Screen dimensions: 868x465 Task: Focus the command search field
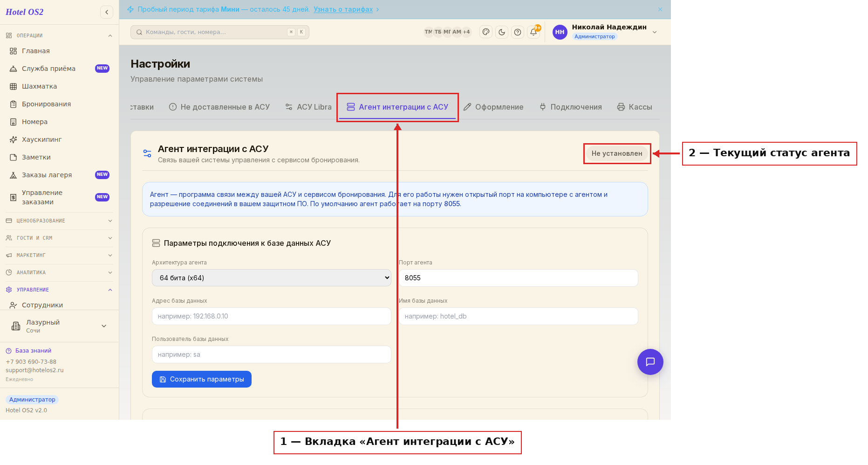click(x=219, y=32)
